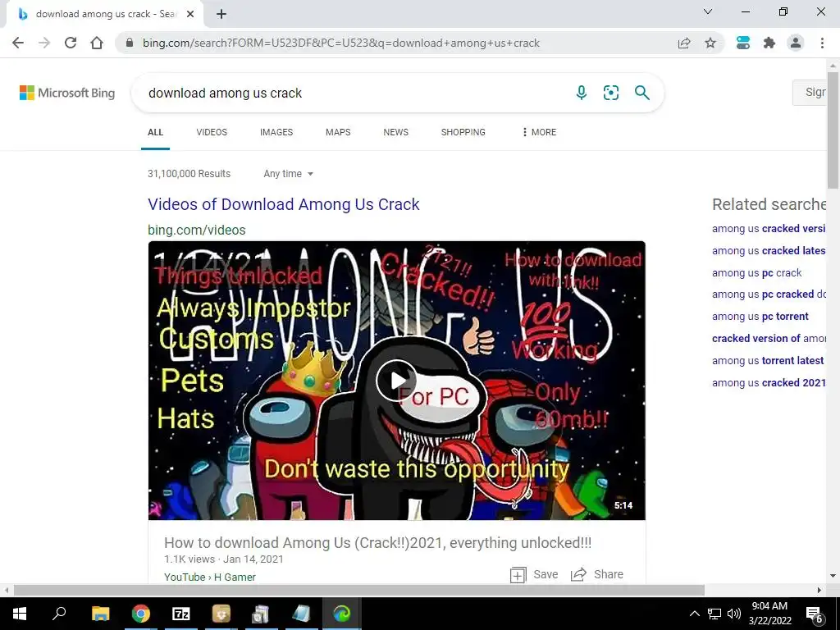Open the notification center icon
This screenshot has height=630, width=840.
coord(815,614)
